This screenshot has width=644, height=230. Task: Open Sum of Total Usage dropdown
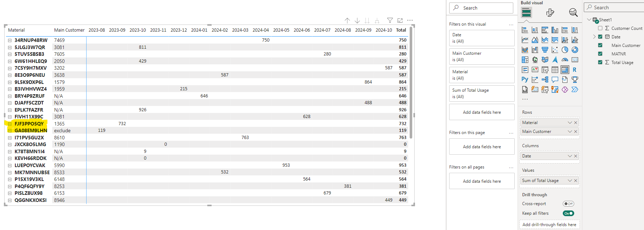click(570, 181)
